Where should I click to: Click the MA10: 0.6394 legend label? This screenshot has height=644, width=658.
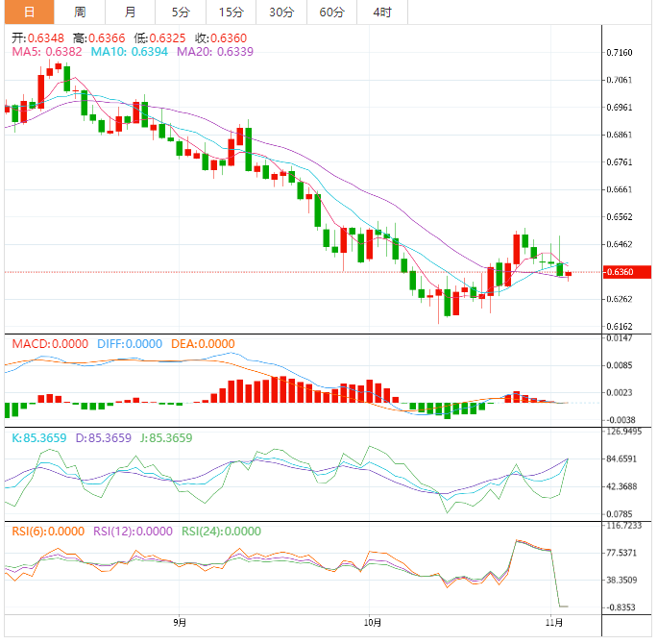coord(130,52)
